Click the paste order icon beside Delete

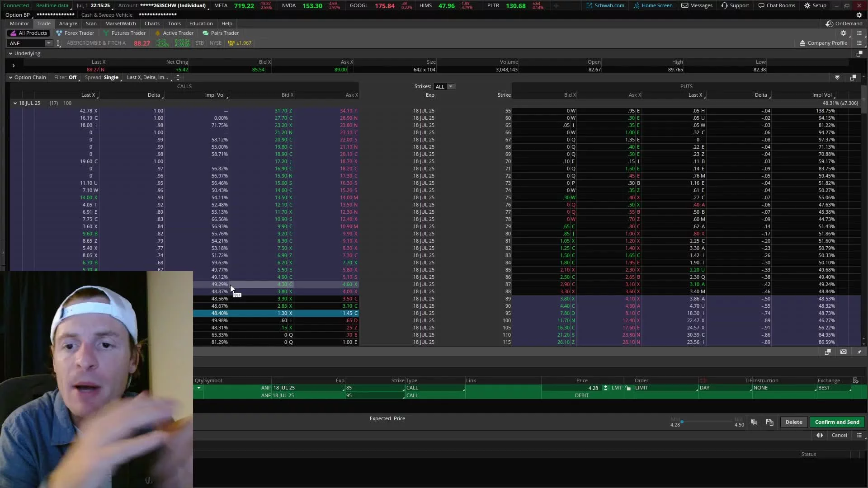click(x=769, y=422)
